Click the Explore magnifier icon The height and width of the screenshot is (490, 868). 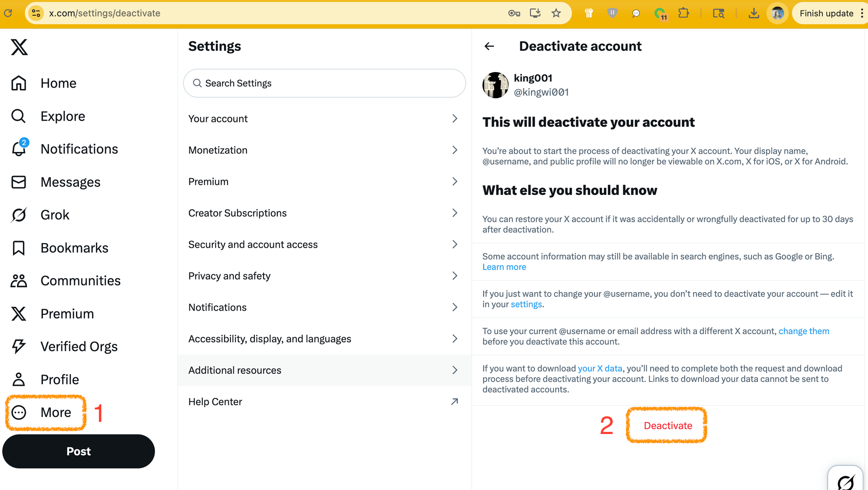point(19,116)
